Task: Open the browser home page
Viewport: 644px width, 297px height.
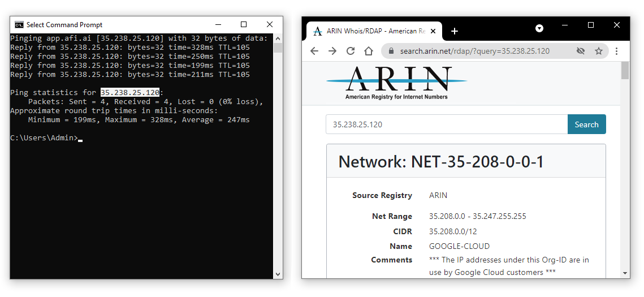Action: (x=369, y=51)
